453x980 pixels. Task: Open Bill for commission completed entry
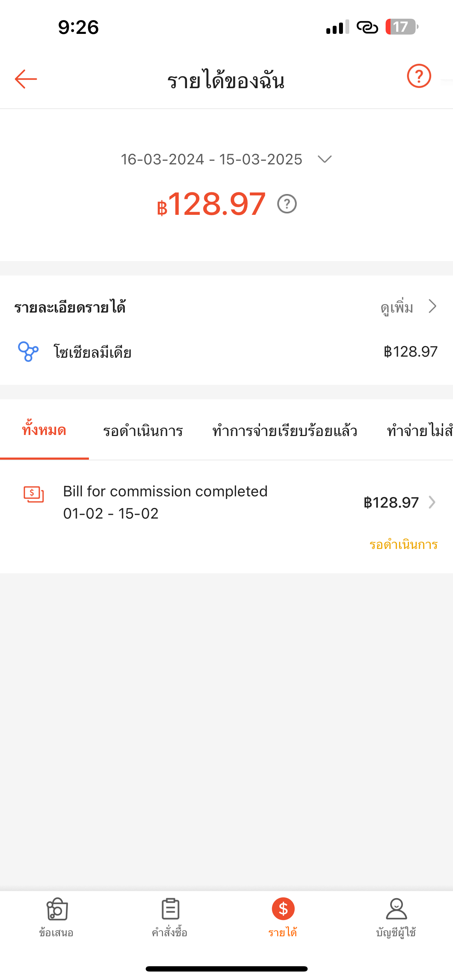click(x=165, y=502)
